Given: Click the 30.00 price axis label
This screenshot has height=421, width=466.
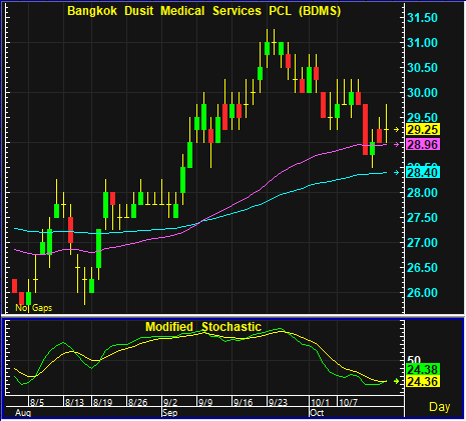Looking at the screenshot, I should click(422, 93).
